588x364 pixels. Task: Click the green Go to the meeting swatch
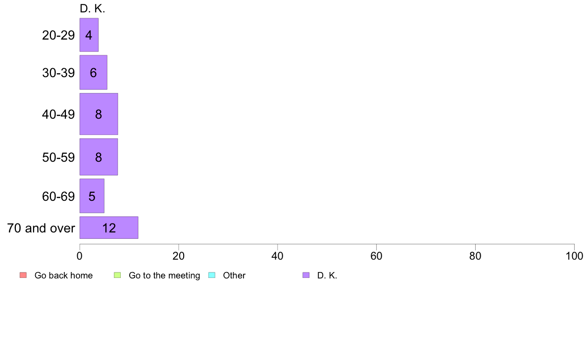[117, 275]
